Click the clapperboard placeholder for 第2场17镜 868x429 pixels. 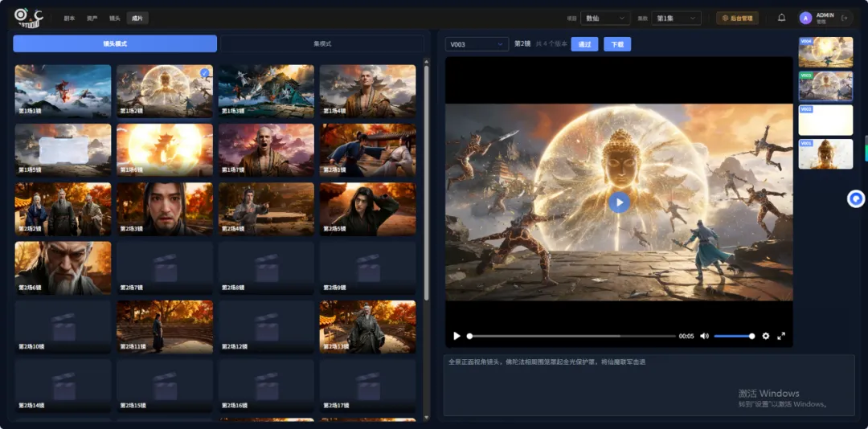pos(367,386)
